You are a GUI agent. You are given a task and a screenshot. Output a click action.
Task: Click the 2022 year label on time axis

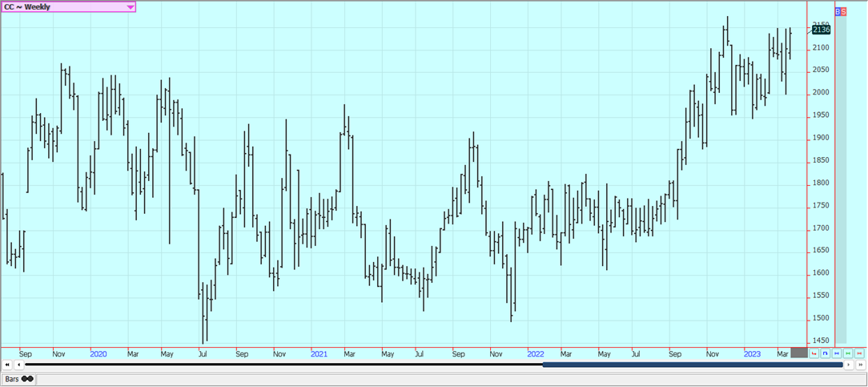point(536,353)
